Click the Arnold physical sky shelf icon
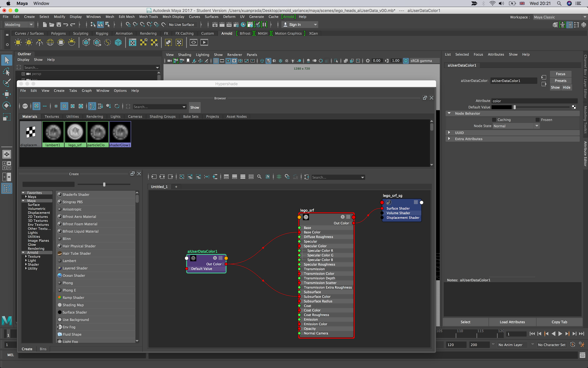The image size is (588, 368). coord(72,42)
